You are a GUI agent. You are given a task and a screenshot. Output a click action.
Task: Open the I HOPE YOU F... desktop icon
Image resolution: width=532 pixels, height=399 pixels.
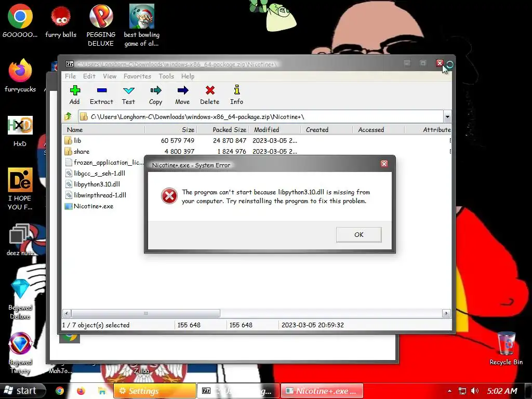pyautogui.click(x=20, y=189)
